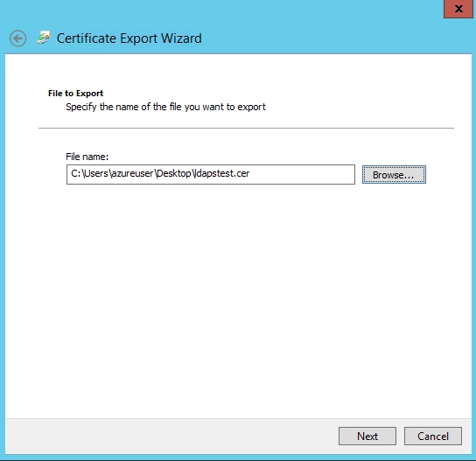The image size is (476, 461).
Task: Click the horizontal divider under the heading
Action: point(246,128)
